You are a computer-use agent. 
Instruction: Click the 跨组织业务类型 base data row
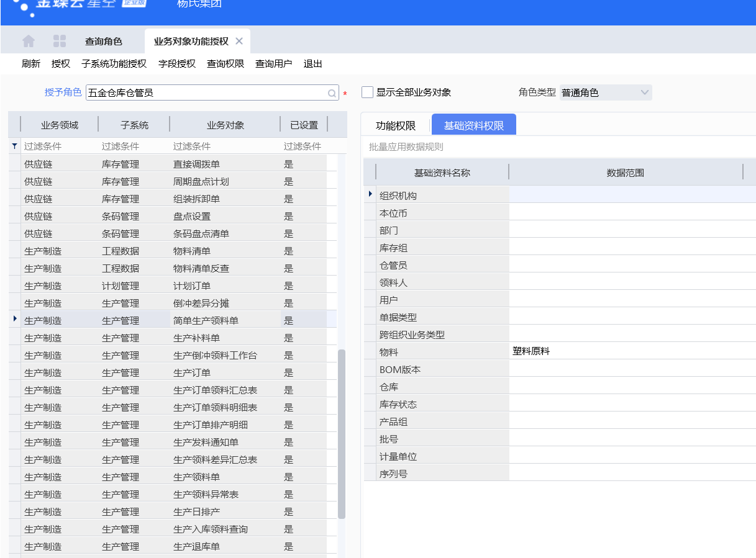(560, 335)
